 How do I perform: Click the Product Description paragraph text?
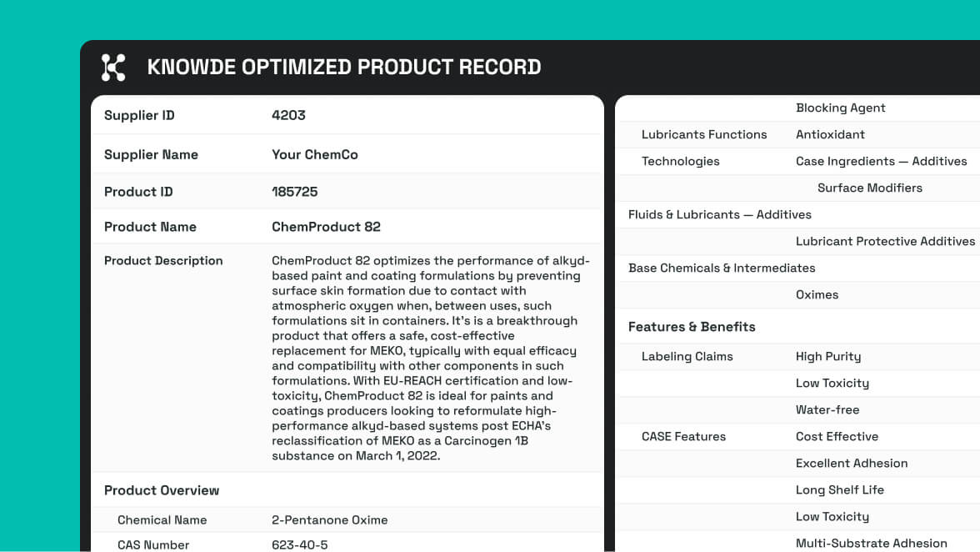tap(429, 359)
